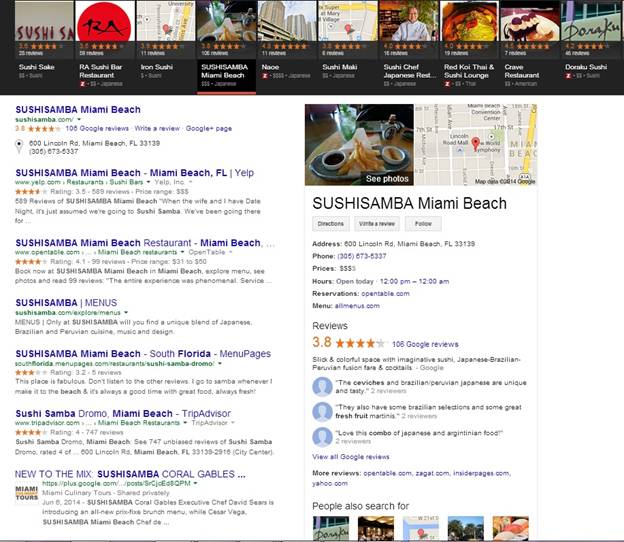Expand dropdown arrow after TripAdvisor label
The image size is (624, 542).
(233, 423)
